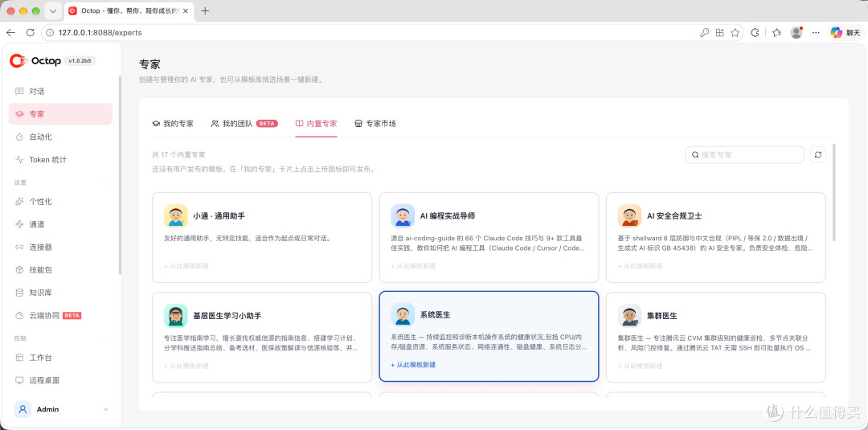Switch to 我的团队 tab
This screenshot has width=868, height=430.
tap(244, 124)
